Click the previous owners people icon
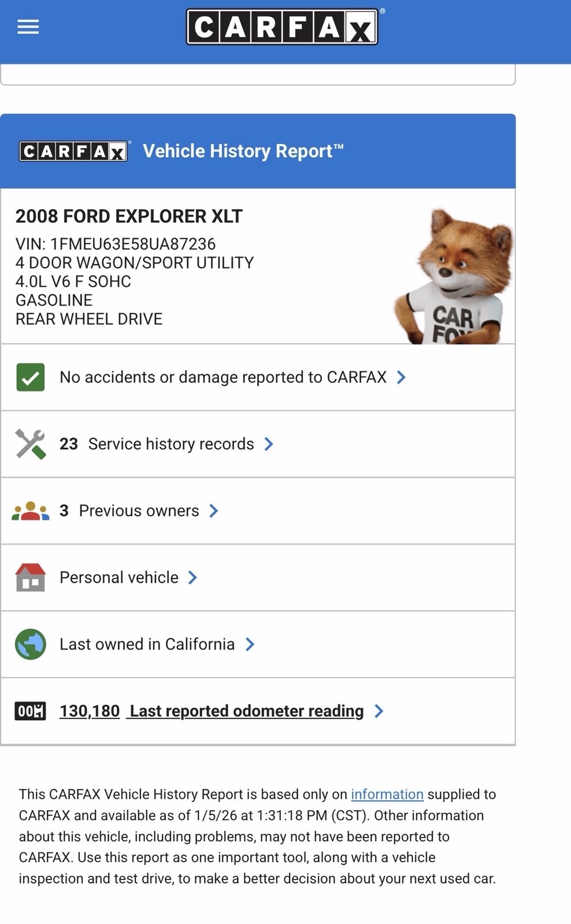 coord(31,511)
